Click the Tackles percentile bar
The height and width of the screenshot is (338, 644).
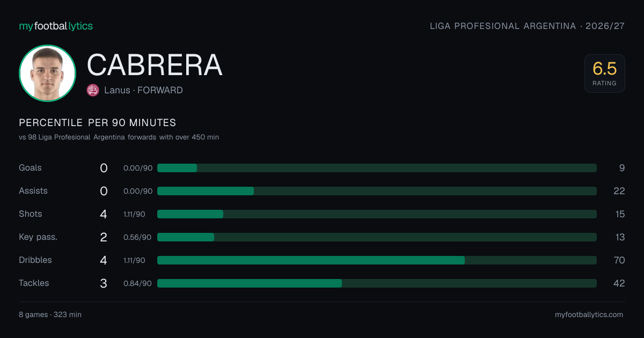377,283
